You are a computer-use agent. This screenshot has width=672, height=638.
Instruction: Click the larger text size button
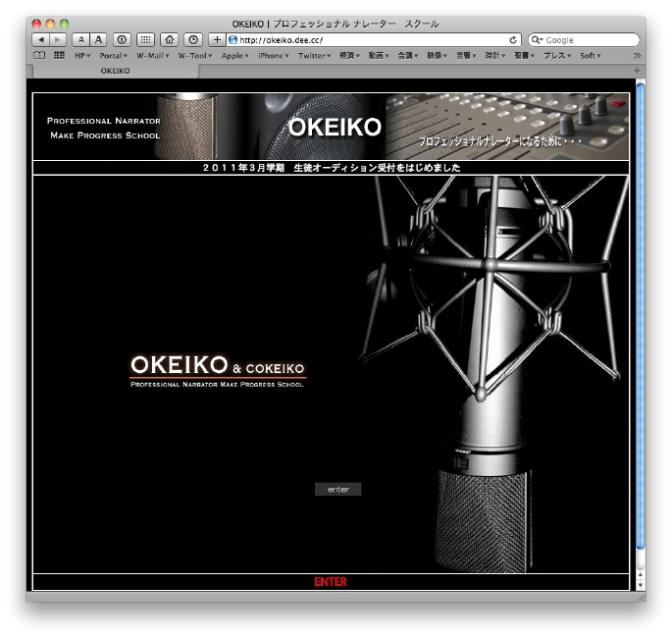99,40
